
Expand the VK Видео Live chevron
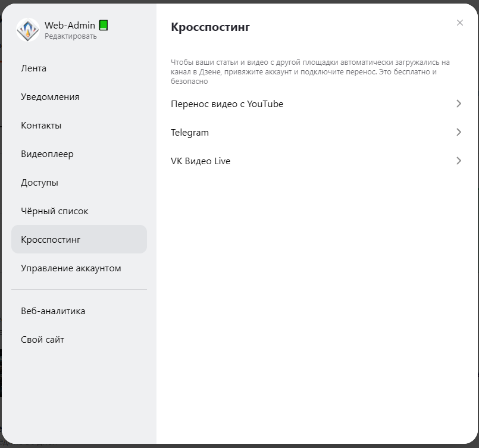pos(459,161)
